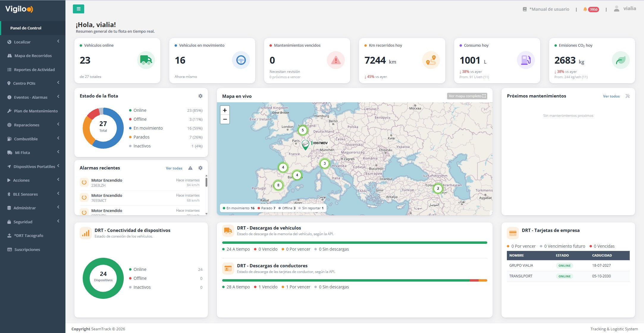Open the Manual de usuario link

(x=546, y=9)
